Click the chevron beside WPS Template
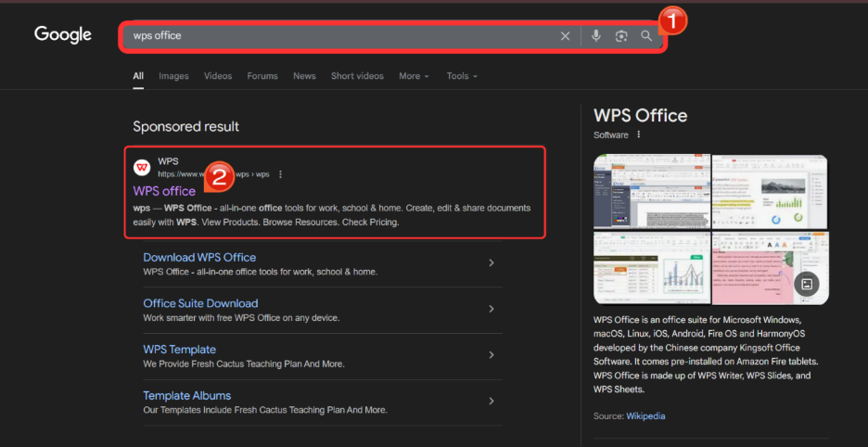 (491, 355)
